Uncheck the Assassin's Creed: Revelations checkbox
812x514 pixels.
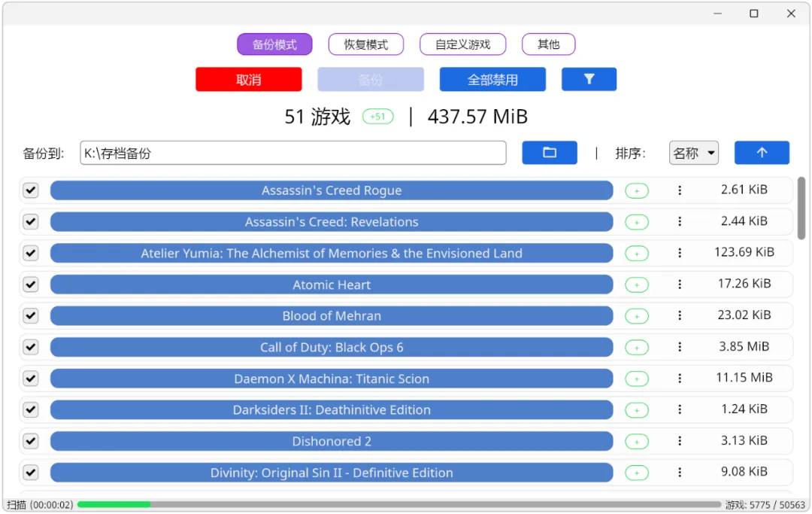tap(31, 222)
